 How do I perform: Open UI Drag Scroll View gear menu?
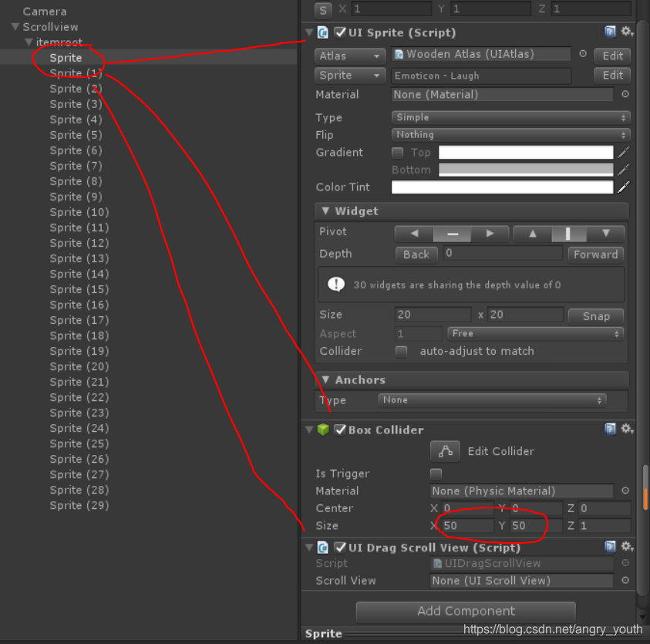pos(627,547)
